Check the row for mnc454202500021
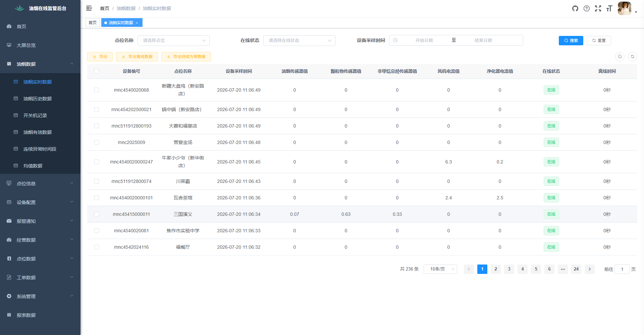Screen dimensions: 644x335 coord(97,109)
